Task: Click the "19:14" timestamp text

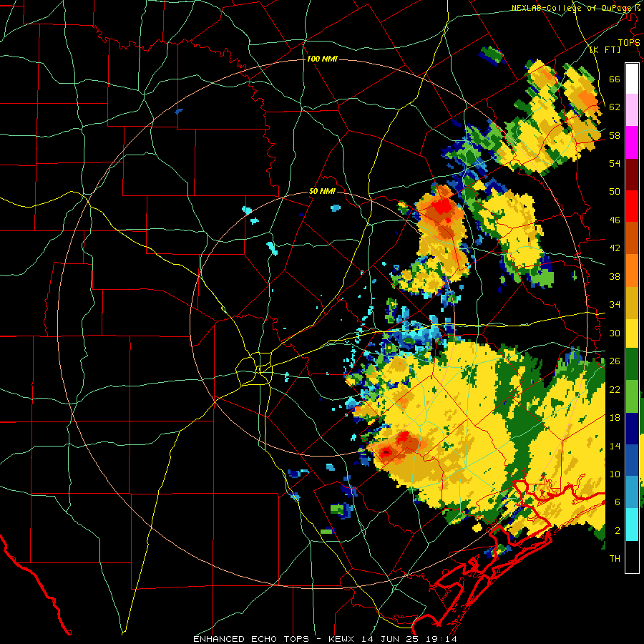Action: 443,639
